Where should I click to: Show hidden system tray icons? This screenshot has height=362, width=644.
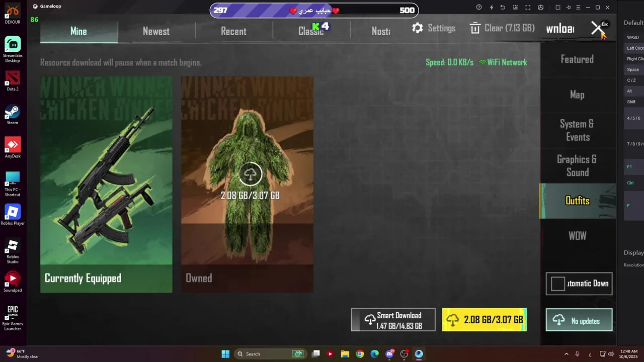coord(566,354)
